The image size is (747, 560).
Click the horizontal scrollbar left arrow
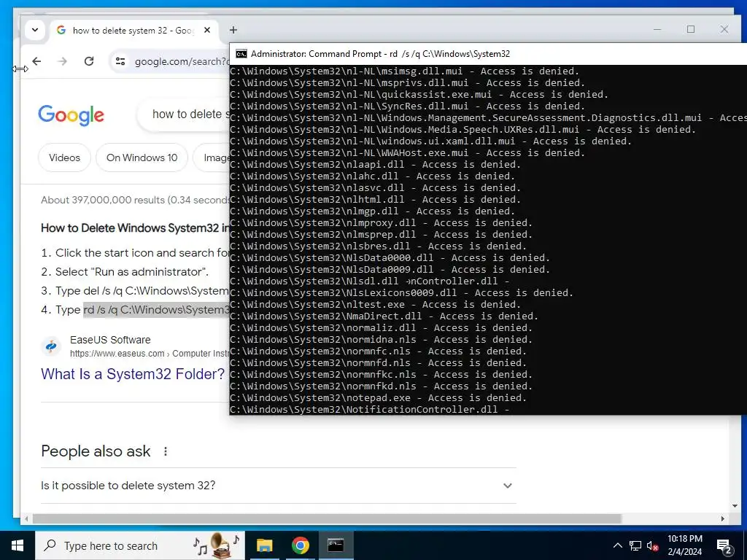(26, 518)
